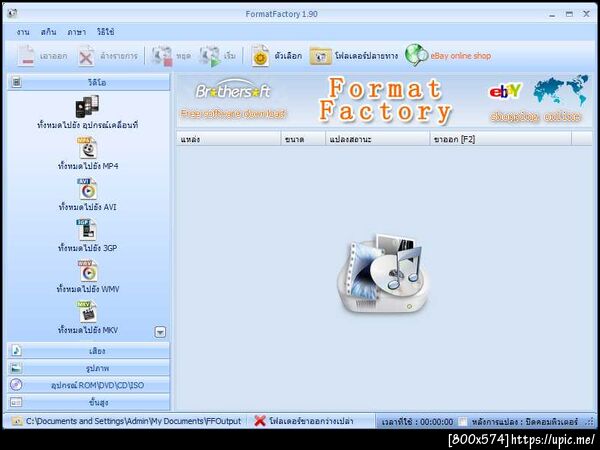Screen dimensions: 600x450
Task: Click the elapsed time 00:00:00 text
Action: coord(417,422)
